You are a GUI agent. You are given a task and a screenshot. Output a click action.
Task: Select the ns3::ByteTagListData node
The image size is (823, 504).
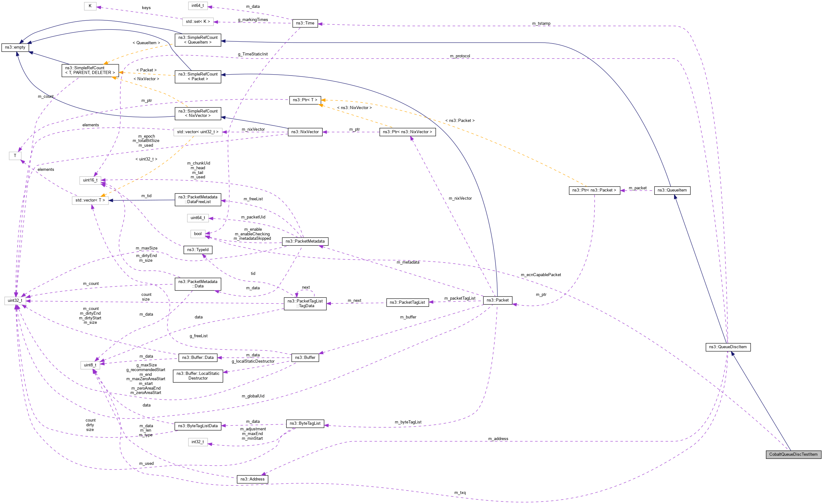(198, 426)
